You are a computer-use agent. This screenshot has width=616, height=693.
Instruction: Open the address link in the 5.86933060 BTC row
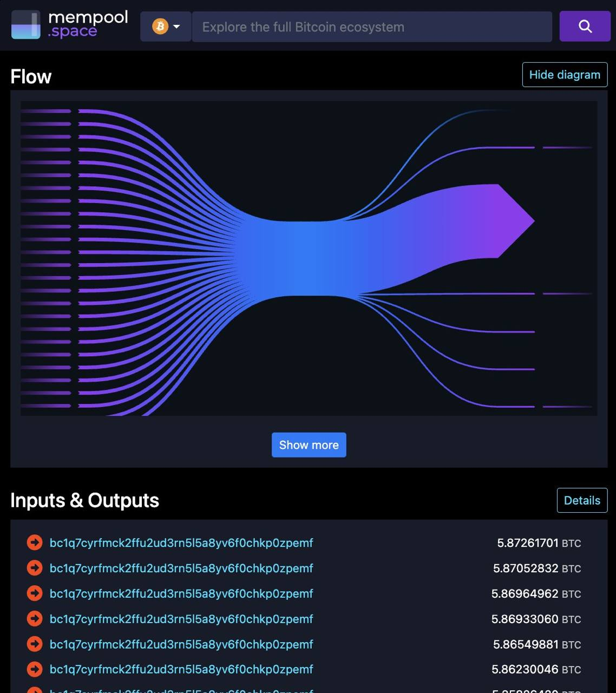181,619
